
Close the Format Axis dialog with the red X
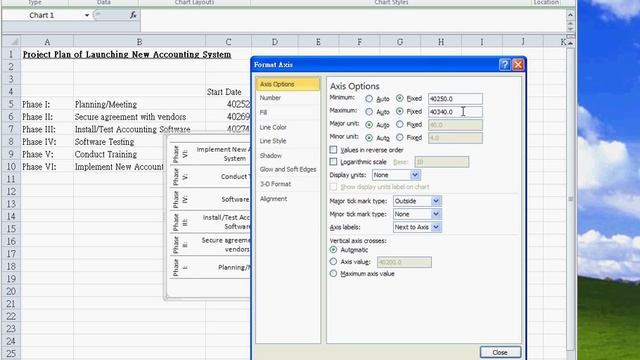point(518,64)
